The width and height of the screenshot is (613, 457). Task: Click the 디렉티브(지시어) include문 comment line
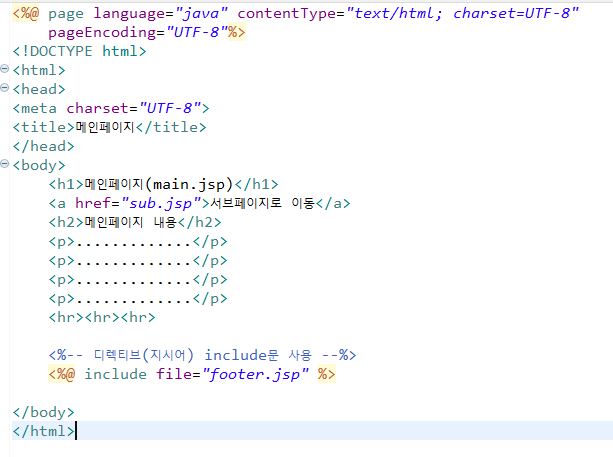tap(203, 355)
